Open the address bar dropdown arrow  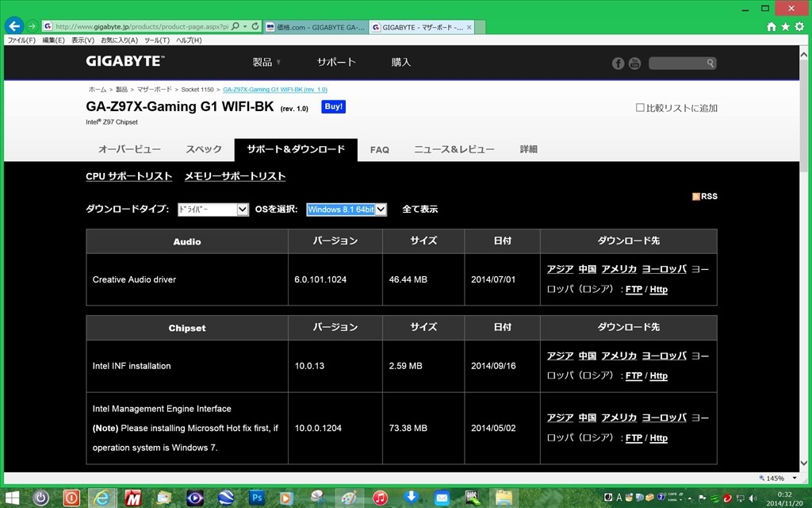[x=245, y=26]
